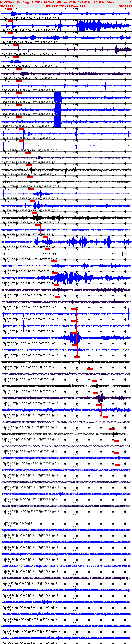Select the CC SWF2 BHZ station label
Image resolution: width=132 pixels, height=644 pixels.
(30, 295)
